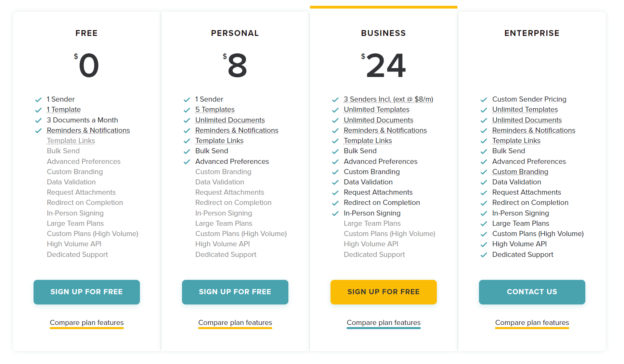Click "Template Links" in the Free column
The image size is (624, 364).
pyautogui.click(x=71, y=141)
